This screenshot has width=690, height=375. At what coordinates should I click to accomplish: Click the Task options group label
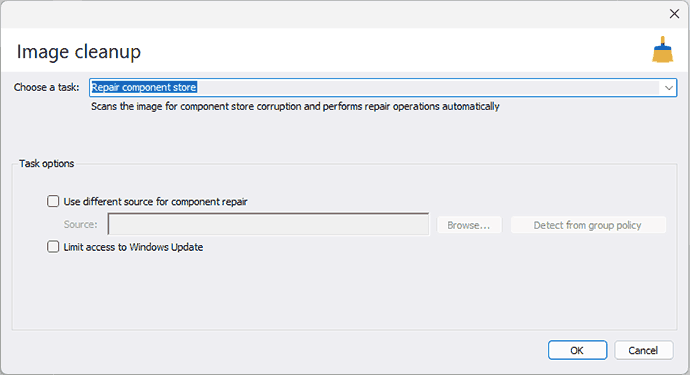pos(47,163)
